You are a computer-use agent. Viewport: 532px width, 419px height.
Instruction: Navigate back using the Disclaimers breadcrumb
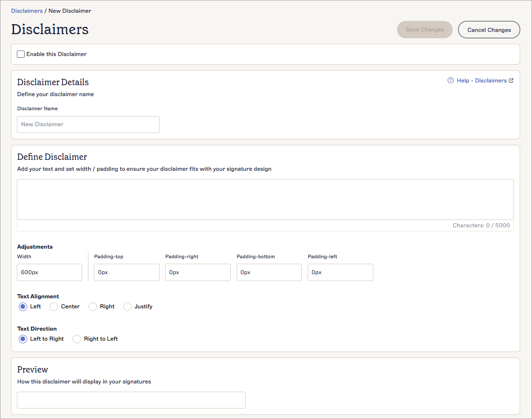click(26, 10)
